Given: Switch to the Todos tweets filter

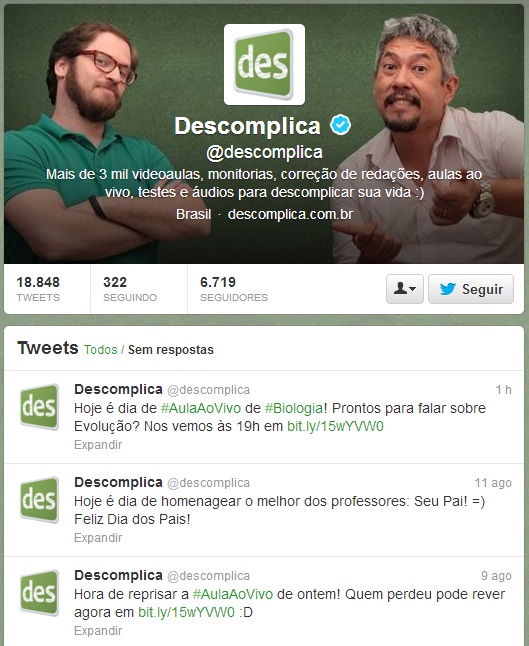Looking at the screenshot, I should (101, 350).
